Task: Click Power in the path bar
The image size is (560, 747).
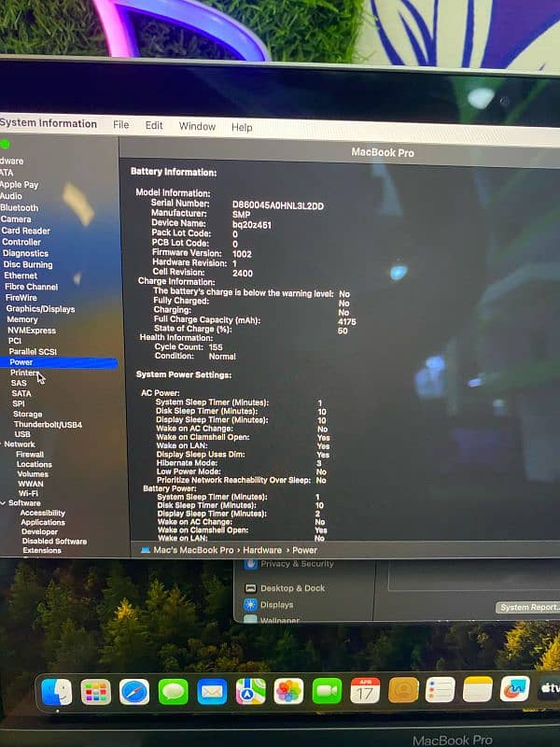Action: 305,550
